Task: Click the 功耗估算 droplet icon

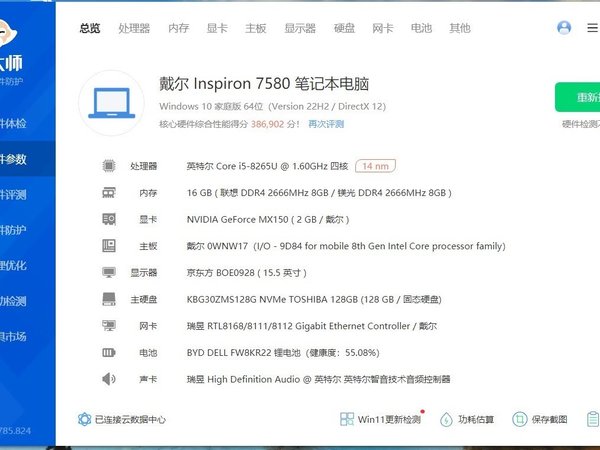Action: tap(446, 420)
